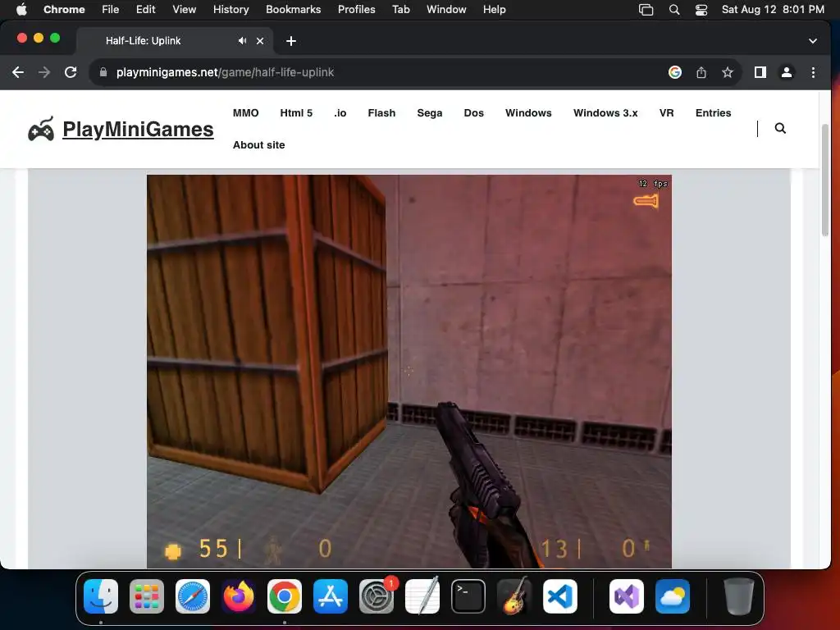The width and height of the screenshot is (840, 630).
Task: Open the History menu
Action: point(231,10)
